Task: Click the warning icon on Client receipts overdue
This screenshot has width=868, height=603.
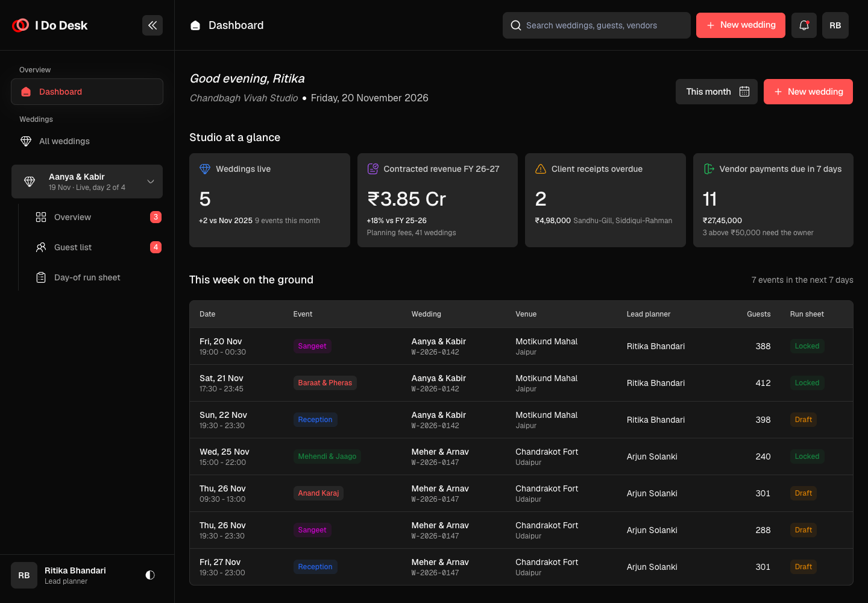Action: pos(541,169)
